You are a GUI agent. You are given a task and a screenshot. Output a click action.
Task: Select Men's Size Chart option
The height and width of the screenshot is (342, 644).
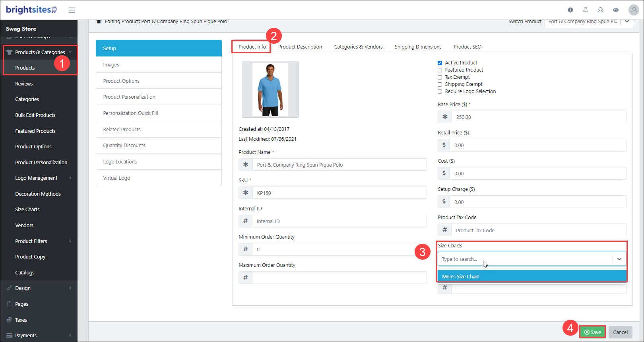pyautogui.click(x=532, y=276)
